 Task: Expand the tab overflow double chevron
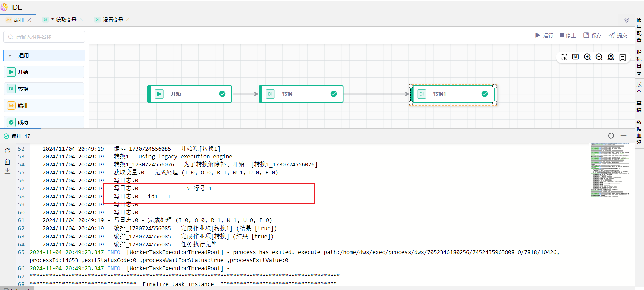tap(627, 20)
